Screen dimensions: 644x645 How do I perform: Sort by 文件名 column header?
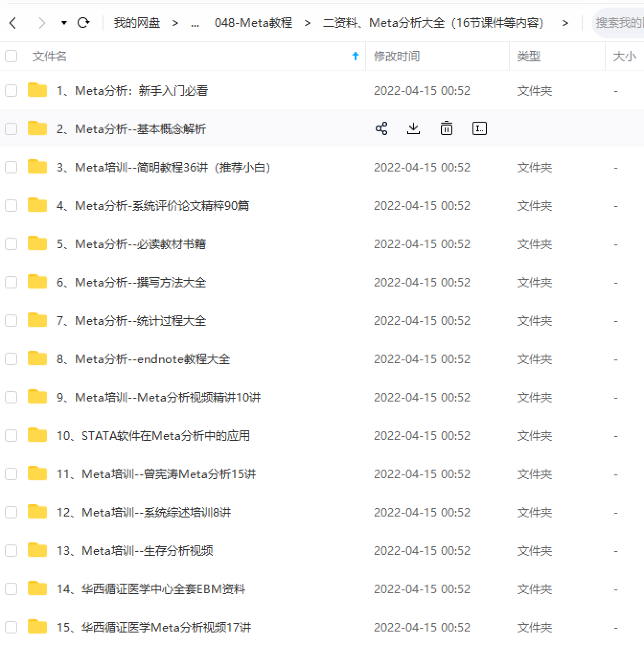click(x=49, y=56)
